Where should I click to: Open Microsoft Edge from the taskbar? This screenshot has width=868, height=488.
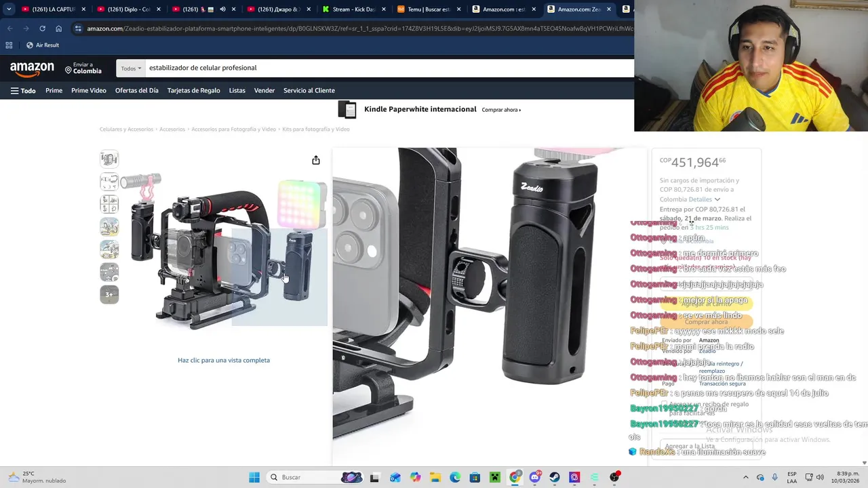coord(455,477)
